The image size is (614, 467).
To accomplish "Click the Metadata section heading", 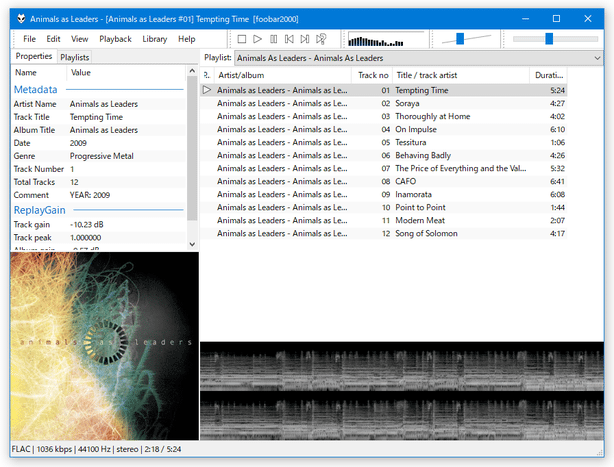I will pos(36,90).
